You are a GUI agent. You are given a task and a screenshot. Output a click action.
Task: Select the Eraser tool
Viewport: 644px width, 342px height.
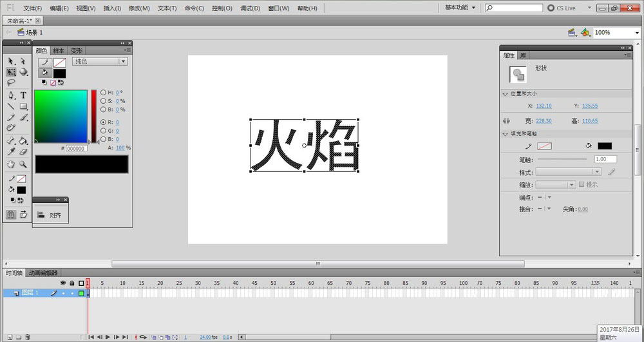[23, 151]
